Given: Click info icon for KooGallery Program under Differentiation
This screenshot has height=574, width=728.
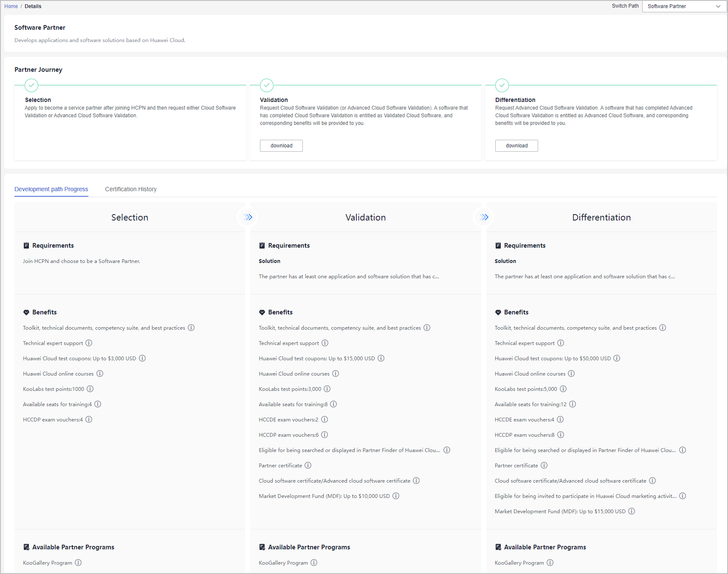Looking at the screenshot, I should click(550, 563).
